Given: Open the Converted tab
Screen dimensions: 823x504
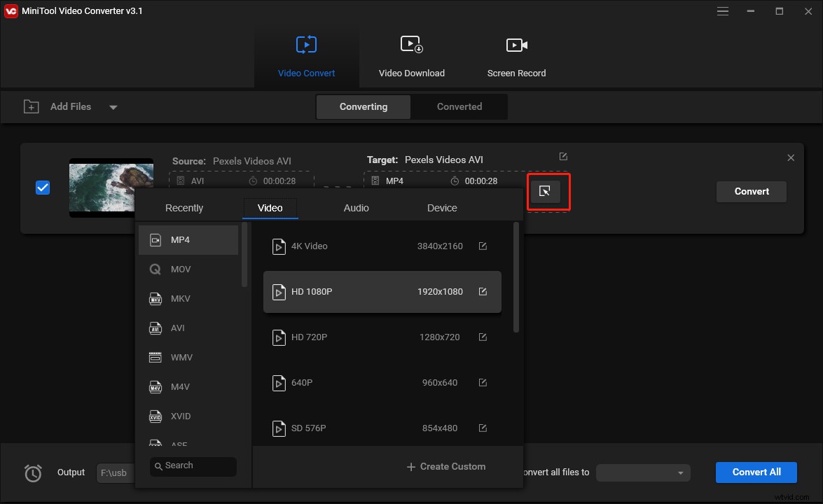Looking at the screenshot, I should [459, 106].
